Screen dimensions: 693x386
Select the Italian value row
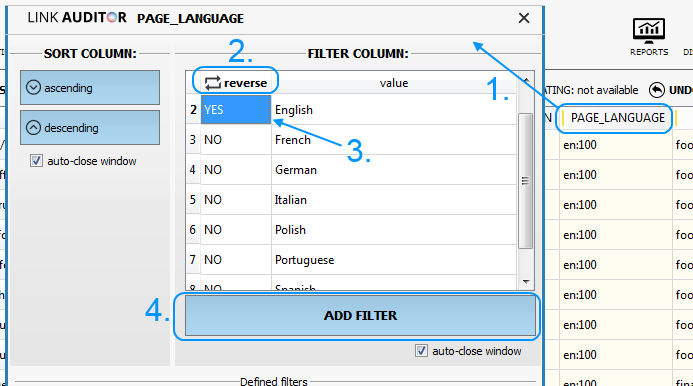(x=394, y=200)
